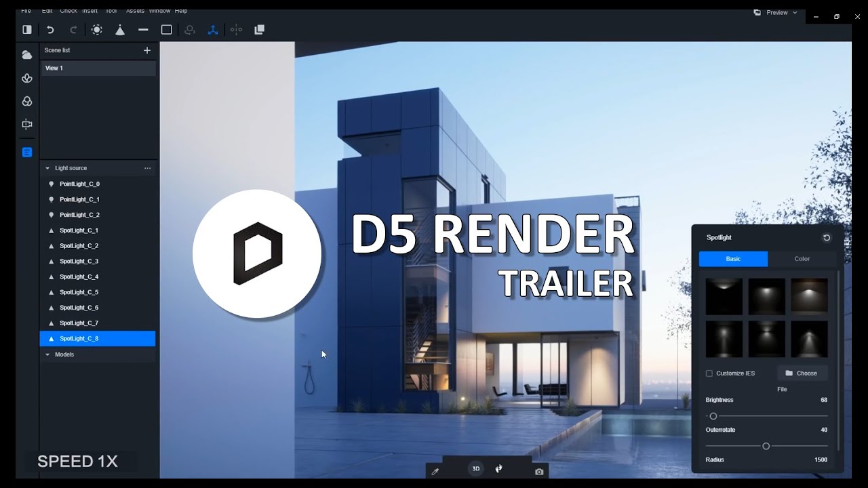Select the bottom-middle IES preset thumbnail
Viewport: 868px width, 488px height.
pos(766,339)
